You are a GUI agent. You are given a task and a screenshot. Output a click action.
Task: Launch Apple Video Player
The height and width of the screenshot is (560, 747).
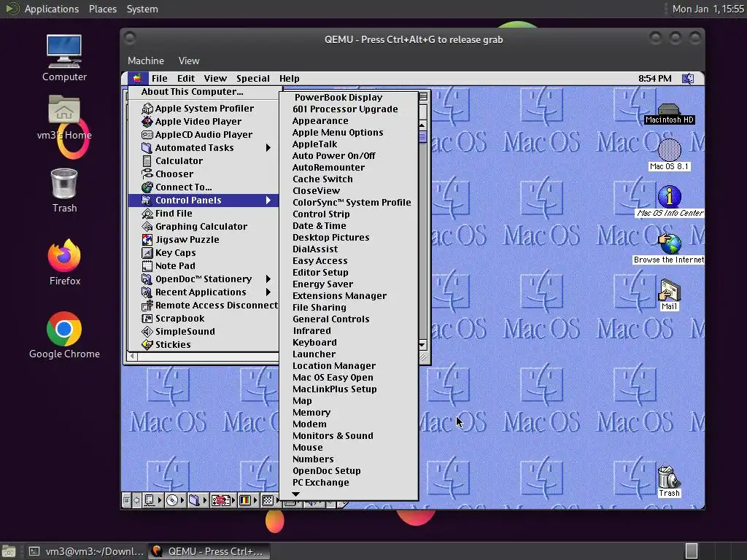[x=204, y=122]
